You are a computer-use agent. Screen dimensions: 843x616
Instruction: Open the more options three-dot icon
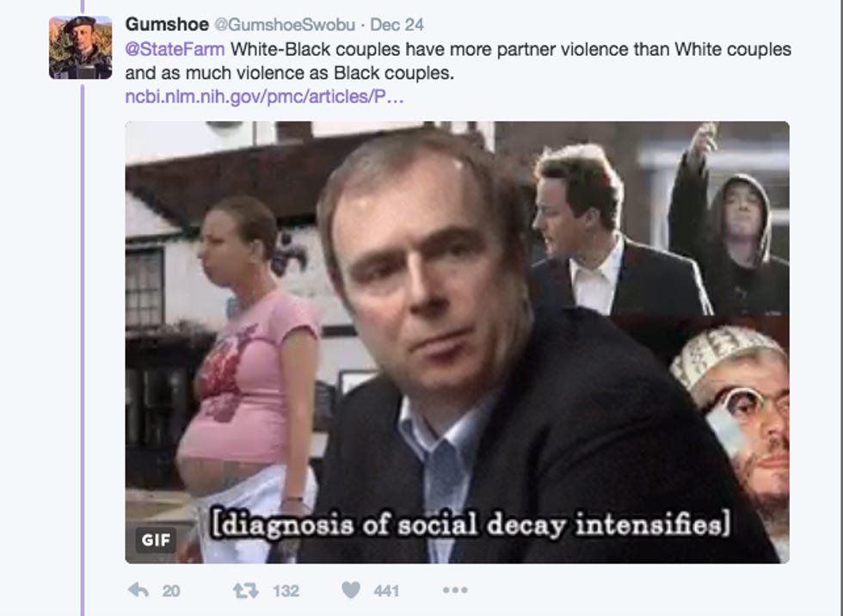[455, 590]
